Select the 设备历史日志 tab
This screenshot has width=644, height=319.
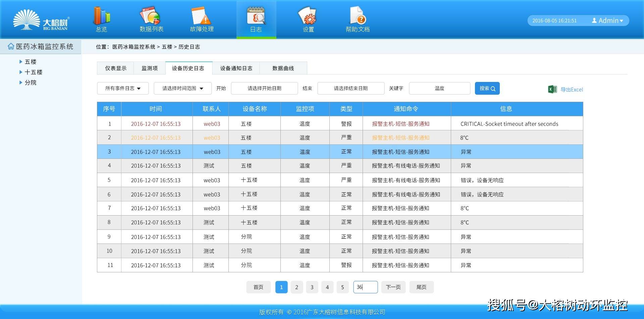coord(188,68)
